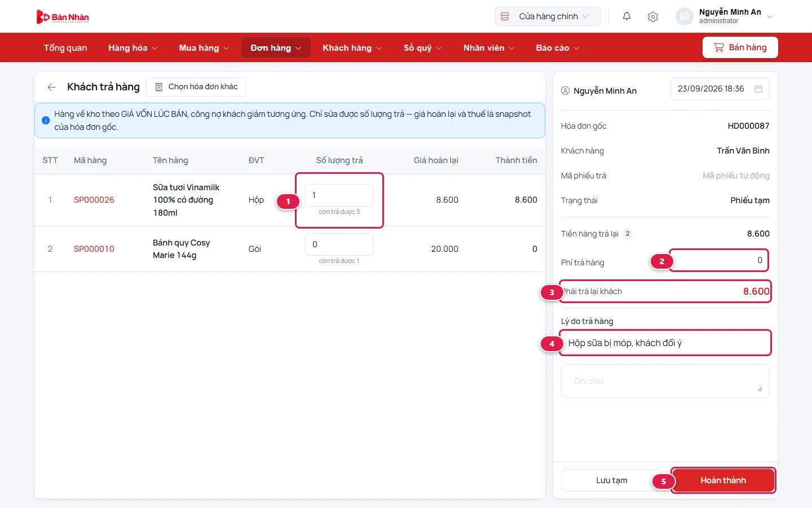The image size is (812, 508).
Task: Expand the Mua hàng menu
Action: [204, 48]
